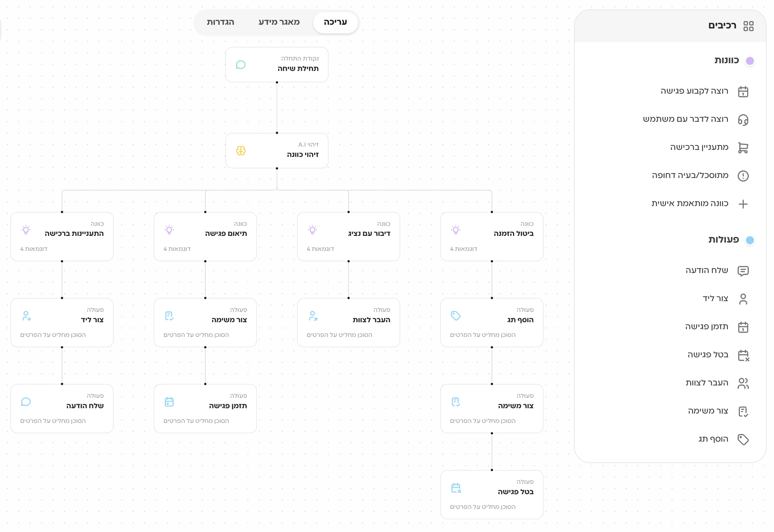The height and width of the screenshot is (532, 774).
Task: Click plus icon to add כוונה מותאמת אישית
Action: point(743,204)
